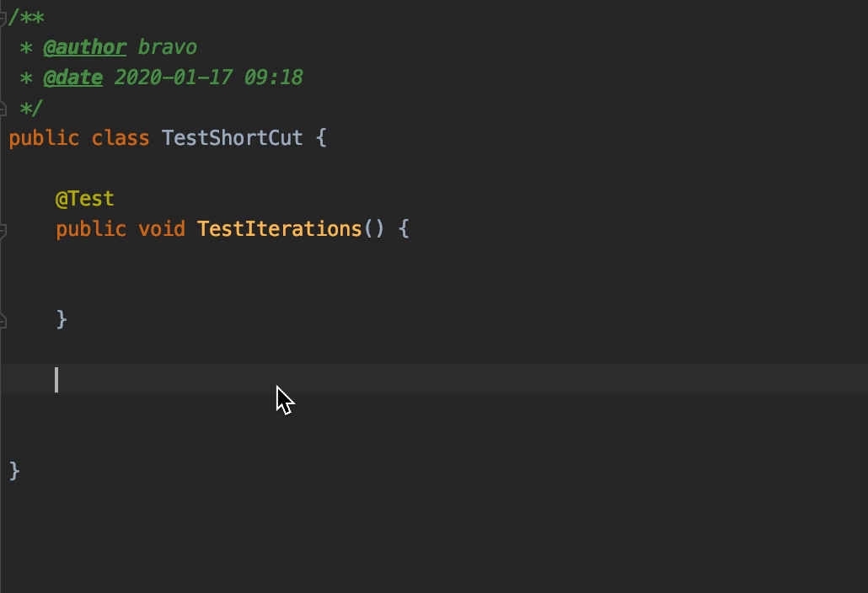This screenshot has height=593, width=868.
Task: Click the public keyword before class
Action: [44, 138]
